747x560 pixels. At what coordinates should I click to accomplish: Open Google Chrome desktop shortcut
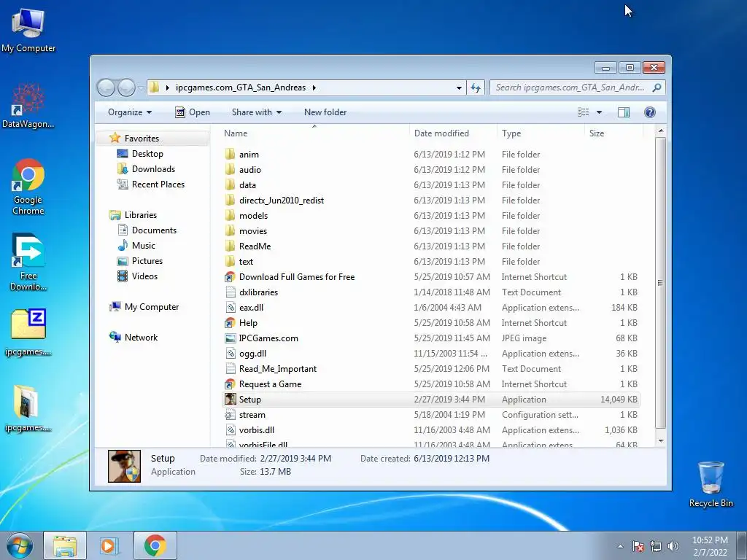(28, 187)
